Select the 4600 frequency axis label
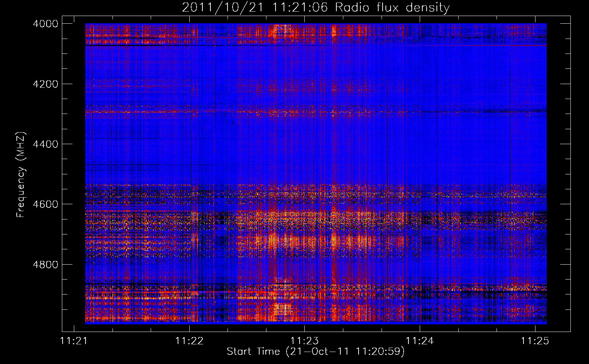Image resolution: width=589 pixels, height=364 pixels. pos(46,204)
